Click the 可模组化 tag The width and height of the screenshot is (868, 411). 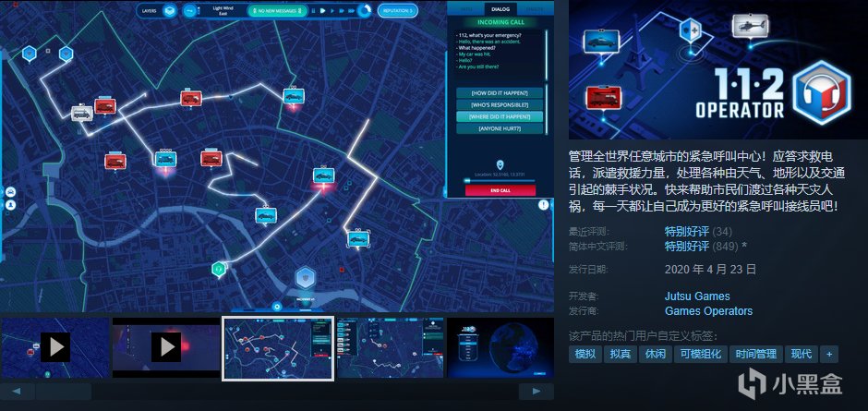(701, 354)
